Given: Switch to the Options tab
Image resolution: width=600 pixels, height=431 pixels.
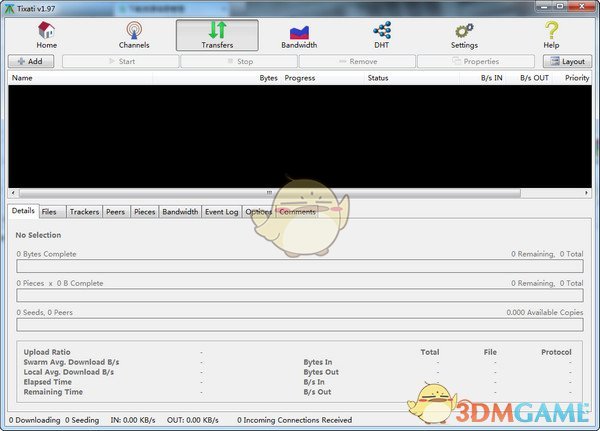Looking at the screenshot, I should click(x=259, y=212).
